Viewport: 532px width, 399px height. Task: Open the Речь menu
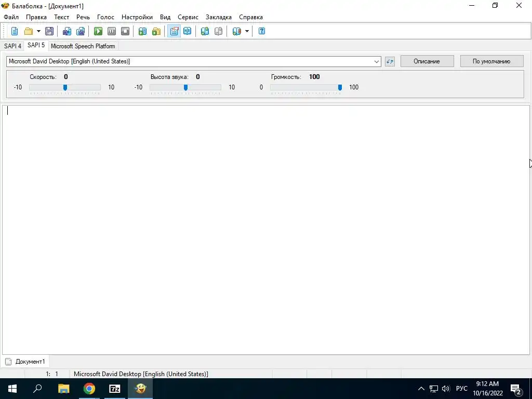[83, 17]
